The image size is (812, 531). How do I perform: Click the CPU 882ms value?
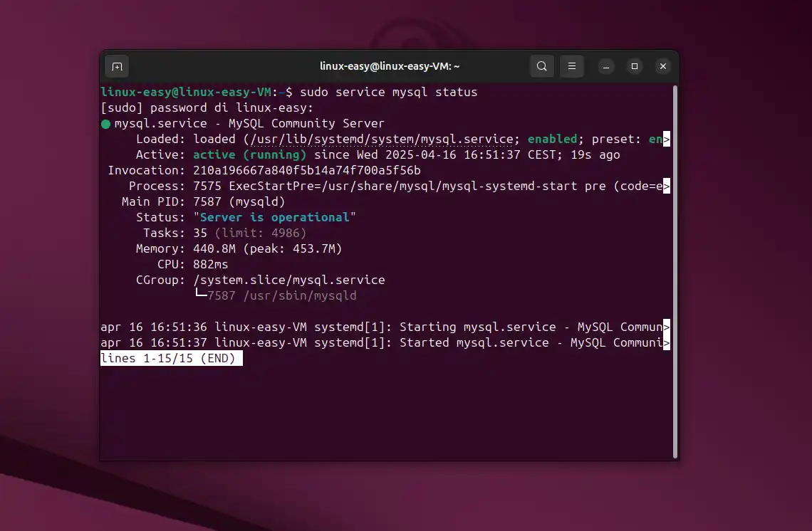210,265
